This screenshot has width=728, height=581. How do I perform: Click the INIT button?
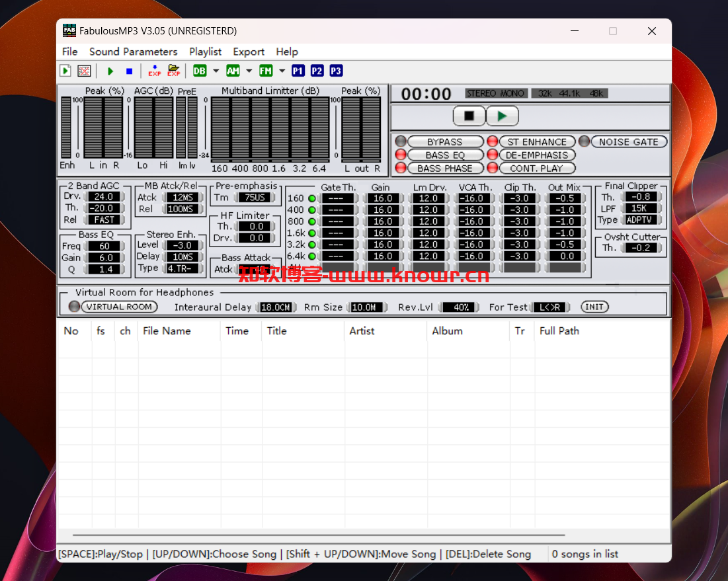(x=594, y=307)
